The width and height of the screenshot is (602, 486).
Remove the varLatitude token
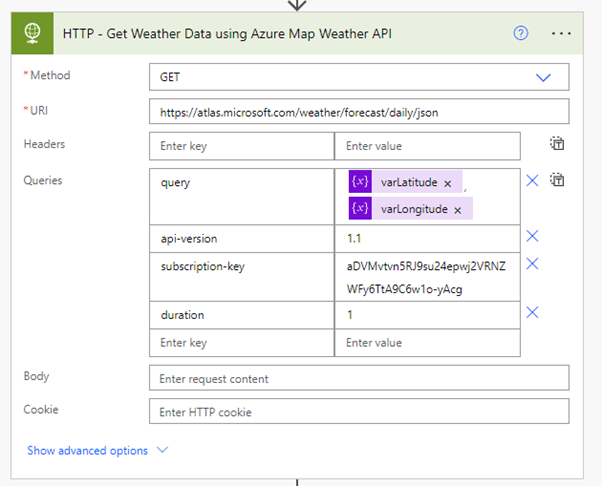click(448, 184)
